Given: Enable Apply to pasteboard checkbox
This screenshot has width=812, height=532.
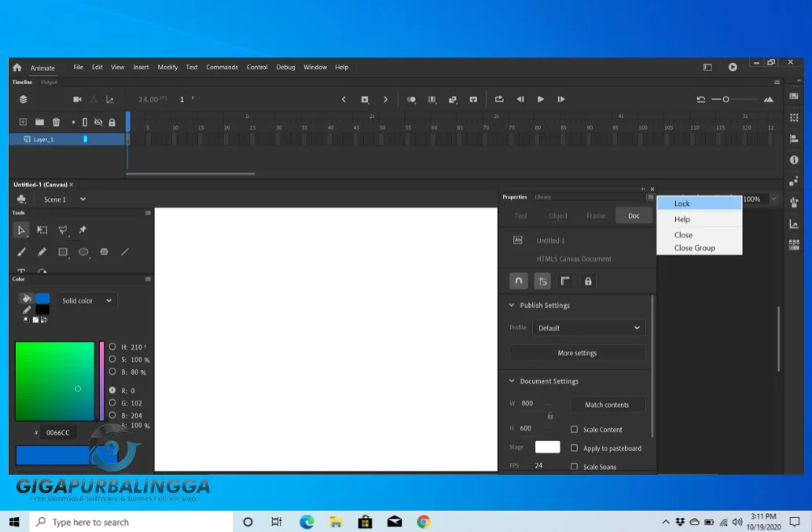Looking at the screenshot, I should pos(574,448).
